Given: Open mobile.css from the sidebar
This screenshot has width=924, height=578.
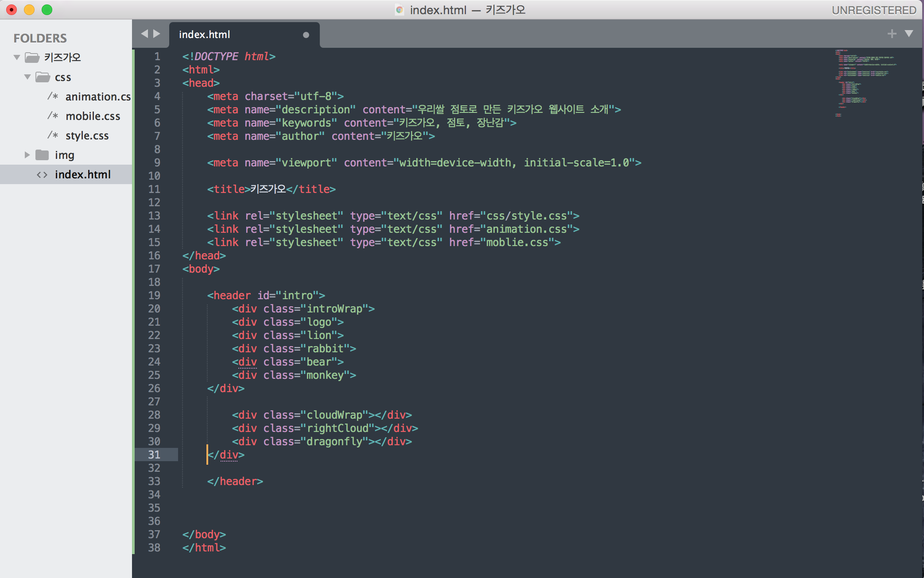Looking at the screenshot, I should pos(93,116).
